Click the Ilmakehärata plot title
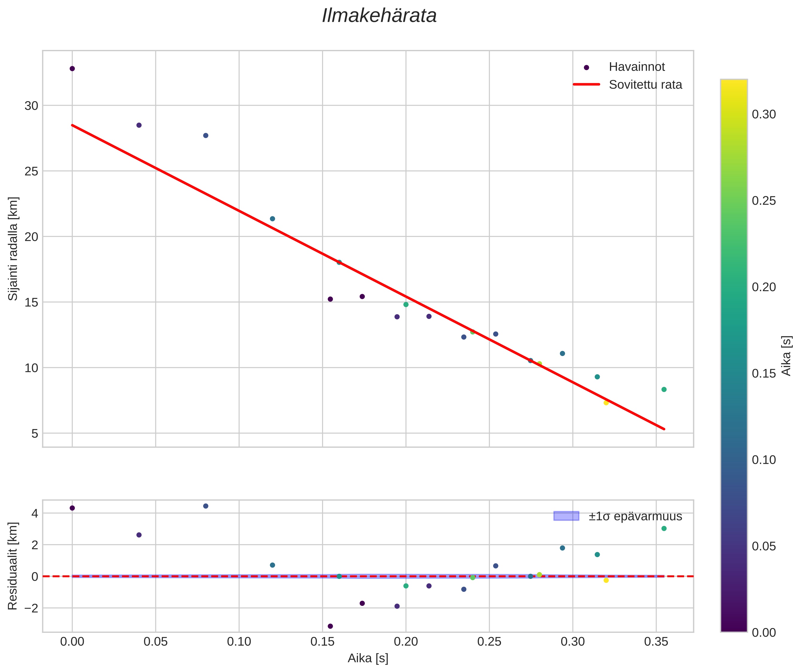This screenshot has width=800, height=672. (379, 16)
